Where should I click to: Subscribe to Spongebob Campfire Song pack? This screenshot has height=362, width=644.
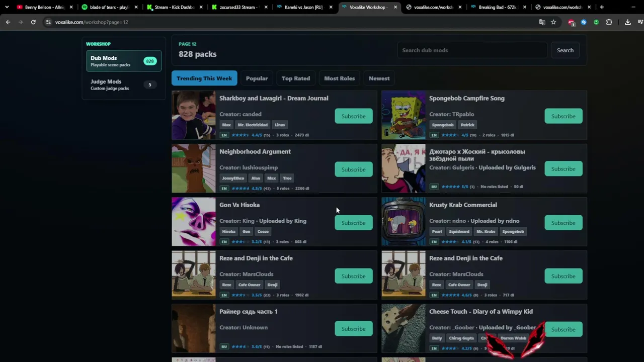(563, 116)
